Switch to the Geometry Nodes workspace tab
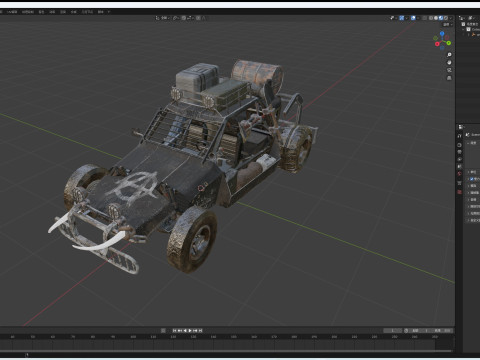480x360 pixels. click(87, 12)
